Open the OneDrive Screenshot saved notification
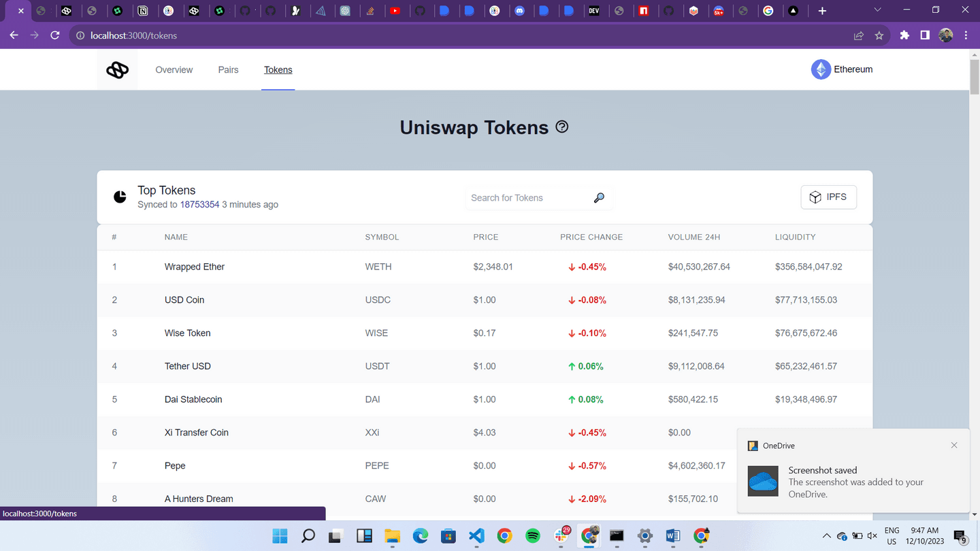The image size is (980, 551). 853,469
